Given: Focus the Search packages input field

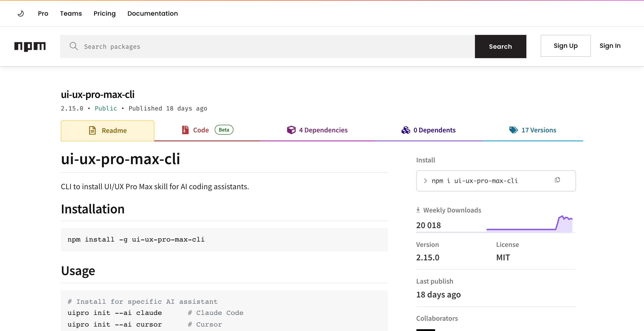Looking at the screenshot, I should 267,47.
